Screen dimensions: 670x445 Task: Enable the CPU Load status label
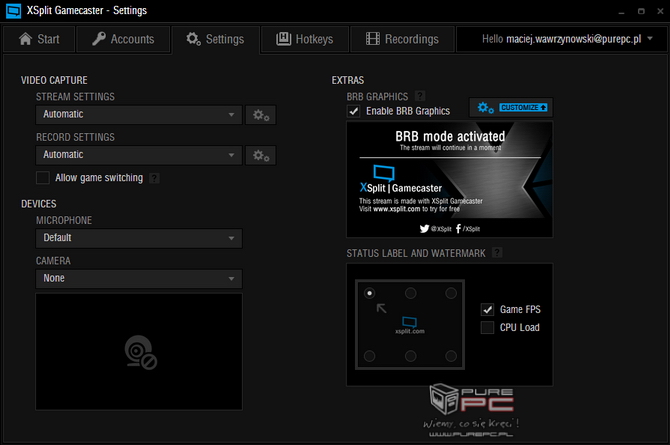(x=488, y=327)
